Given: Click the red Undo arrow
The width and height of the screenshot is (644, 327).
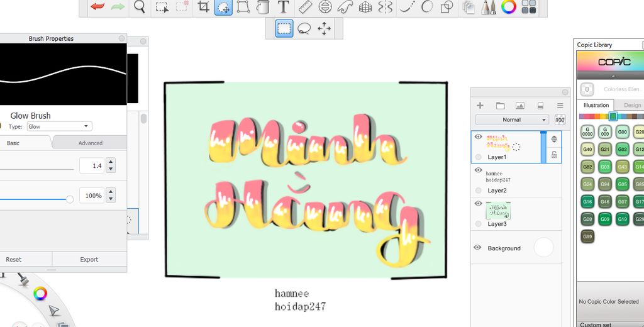Looking at the screenshot, I should click(x=97, y=6).
